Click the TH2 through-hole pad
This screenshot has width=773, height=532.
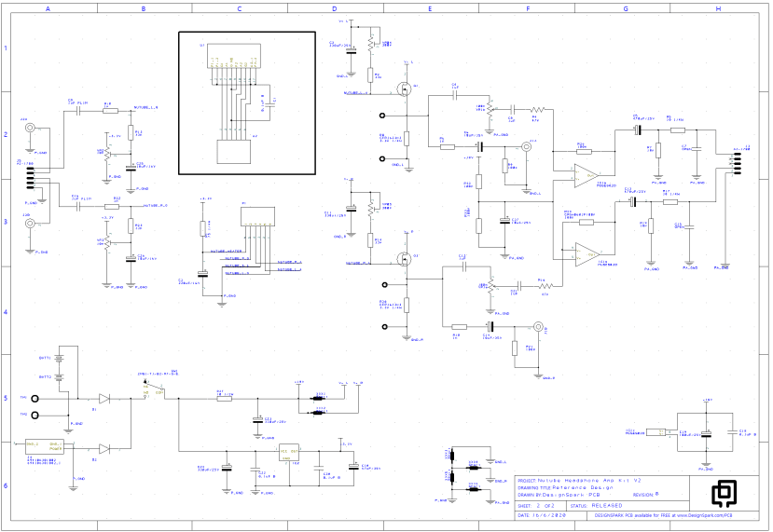35,416
